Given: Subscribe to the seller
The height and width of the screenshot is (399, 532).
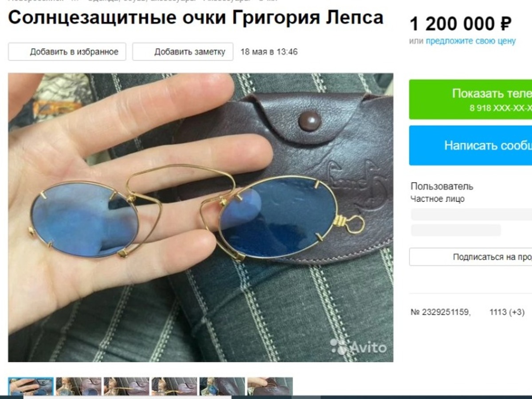Looking at the screenshot, I should point(470,257).
